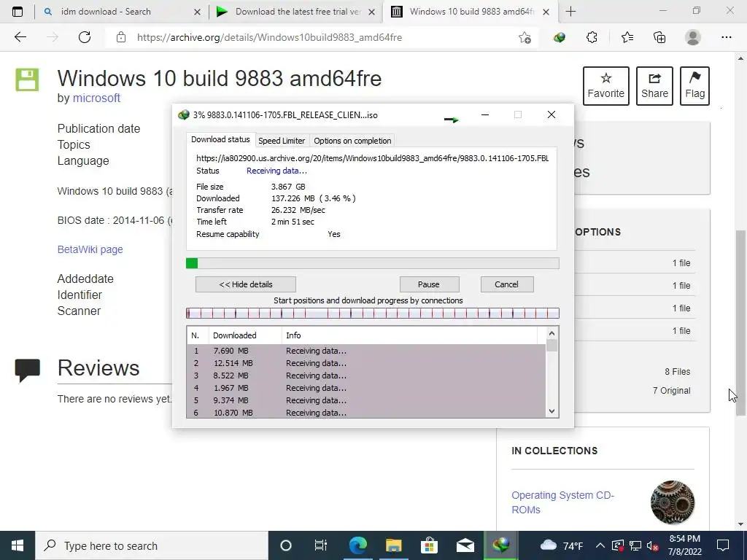Add this page to favorites star
747x560 pixels.
525,38
